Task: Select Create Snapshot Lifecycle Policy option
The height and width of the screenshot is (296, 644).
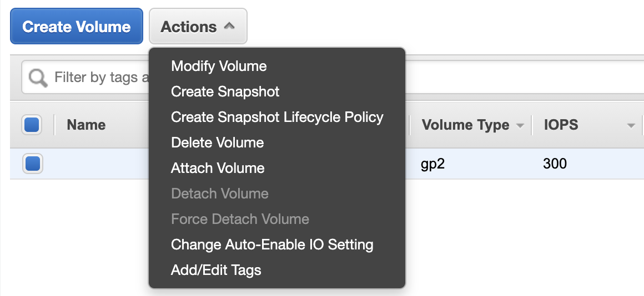Action: [x=277, y=117]
